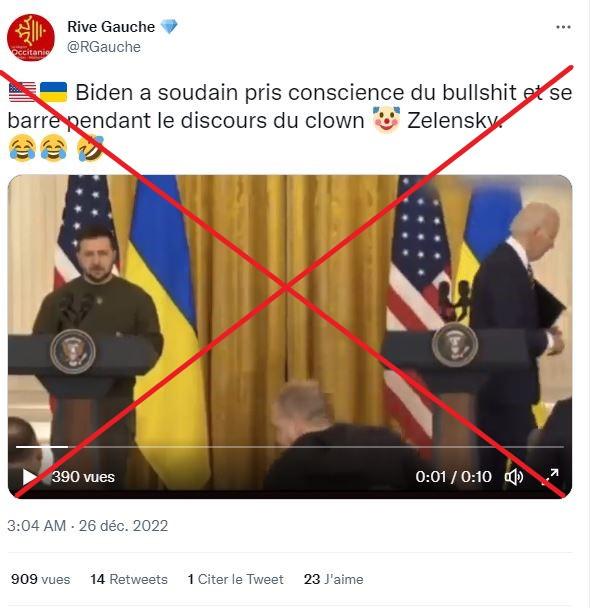611x608 pixels.
Task: Seek along the video progress bar
Action: coord(290,447)
